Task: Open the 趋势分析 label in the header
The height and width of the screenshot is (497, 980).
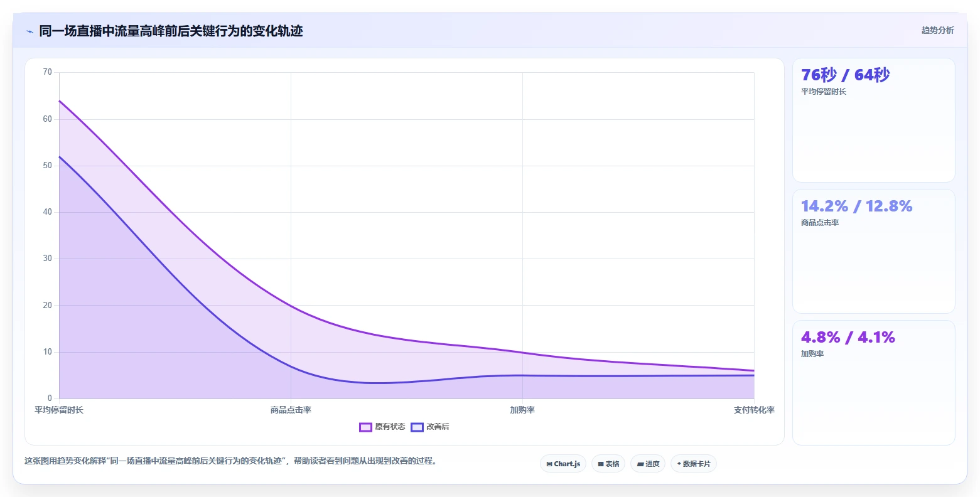Action: [x=938, y=31]
